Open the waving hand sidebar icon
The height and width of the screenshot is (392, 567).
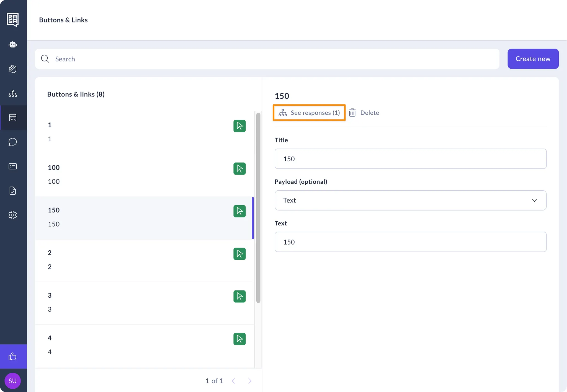[13, 69]
